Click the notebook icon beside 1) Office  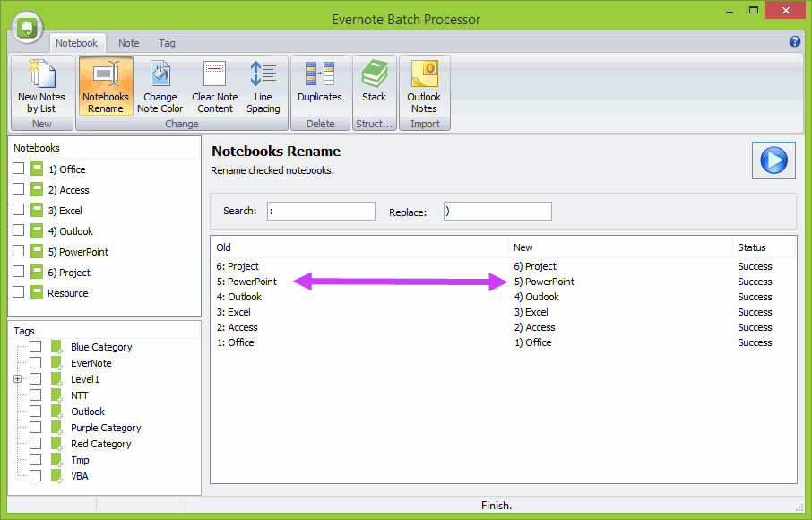[x=37, y=169]
